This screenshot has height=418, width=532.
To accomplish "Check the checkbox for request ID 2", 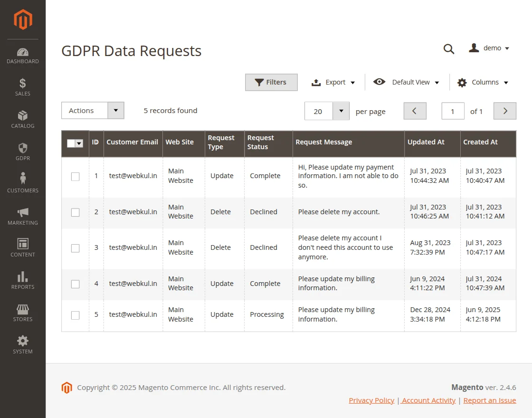I will pos(75,212).
